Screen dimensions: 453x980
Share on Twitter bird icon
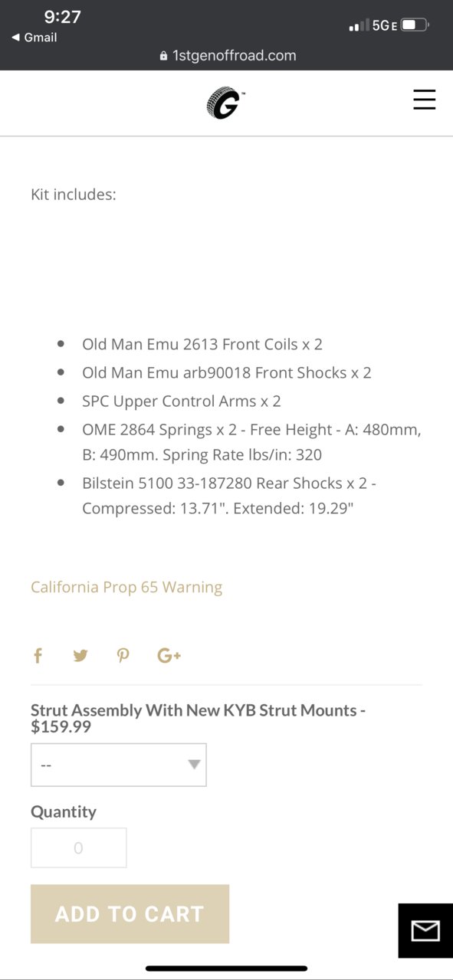coord(80,655)
